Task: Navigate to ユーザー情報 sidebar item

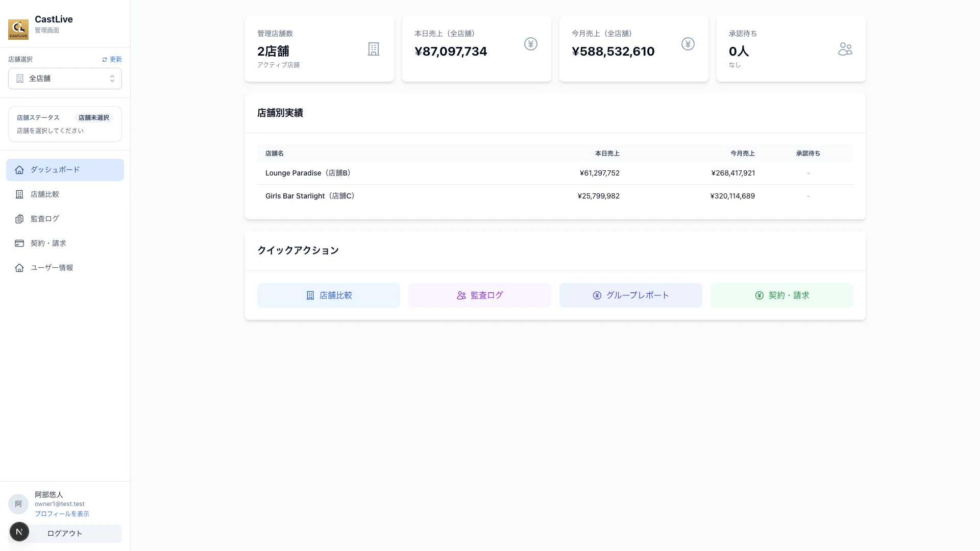Action: (65, 268)
